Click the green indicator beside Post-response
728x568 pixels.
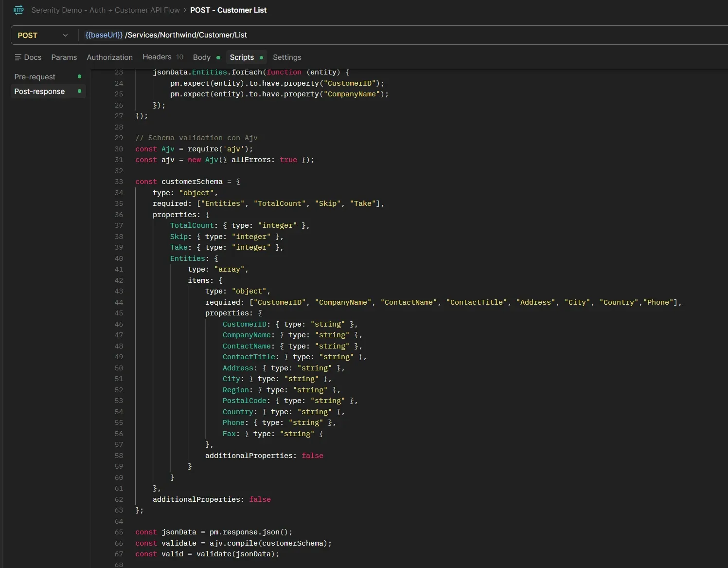click(x=79, y=91)
